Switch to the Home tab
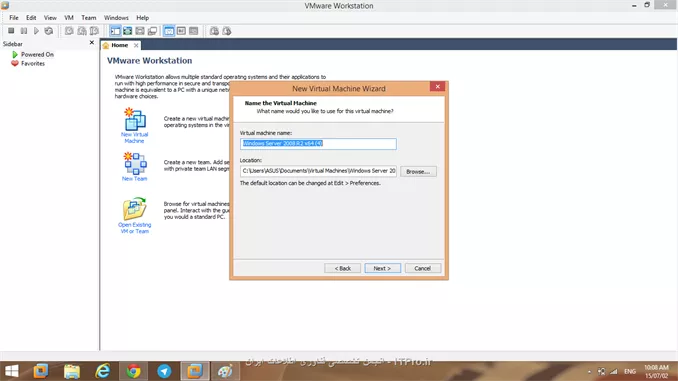 tap(119, 45)
